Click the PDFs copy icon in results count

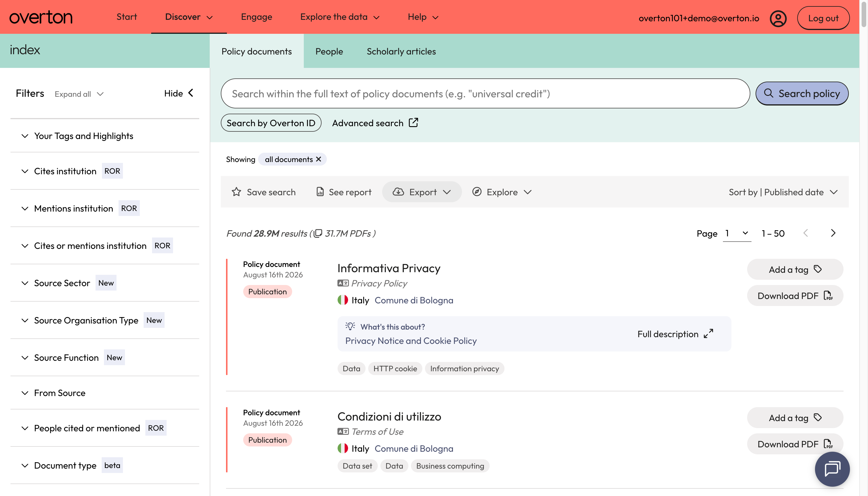click(317, 233)
